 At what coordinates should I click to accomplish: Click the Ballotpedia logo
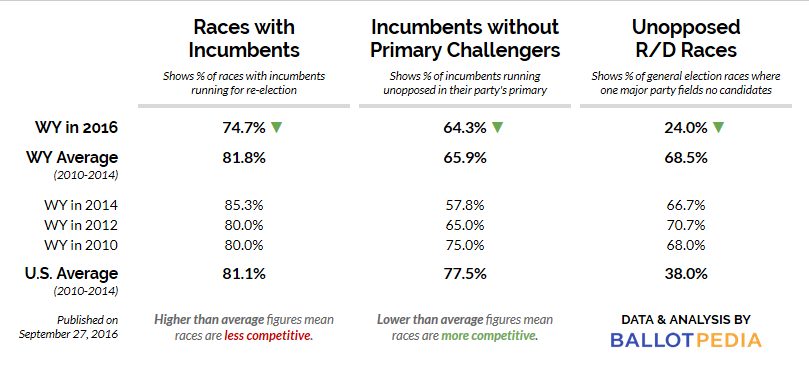(686, 340)
